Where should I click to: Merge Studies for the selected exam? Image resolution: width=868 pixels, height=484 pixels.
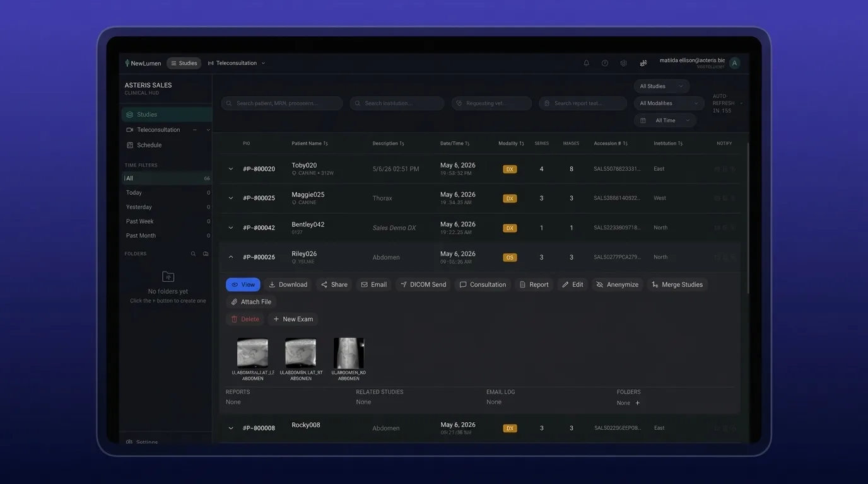(x=677, y=285)
